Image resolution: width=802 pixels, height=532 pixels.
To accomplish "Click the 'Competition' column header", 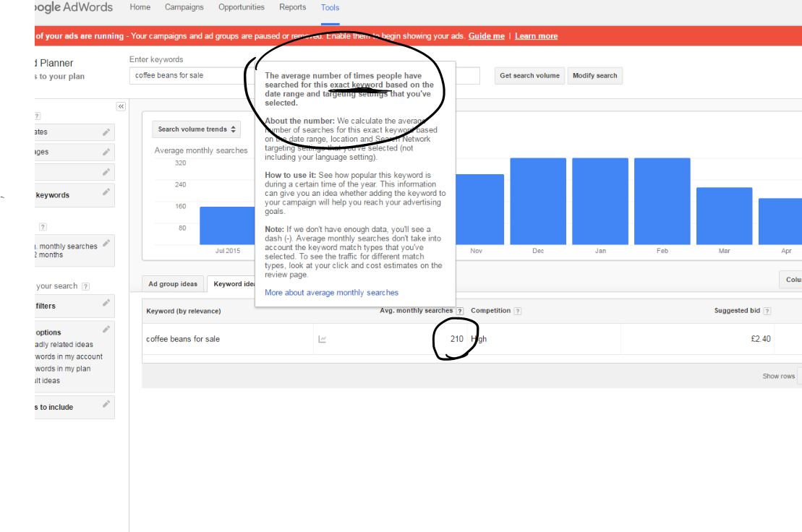I will 490,311.
